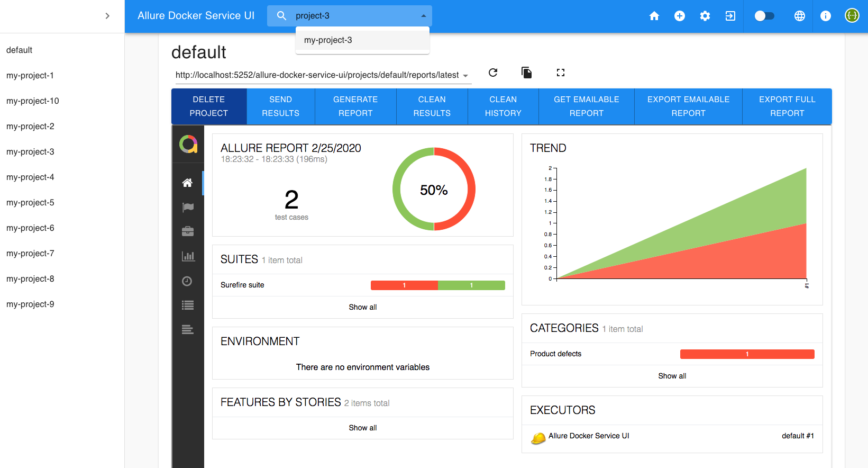868x468 pixels.
Task: Open my-project-8 in sidebar
Action: tap(62, 279)
